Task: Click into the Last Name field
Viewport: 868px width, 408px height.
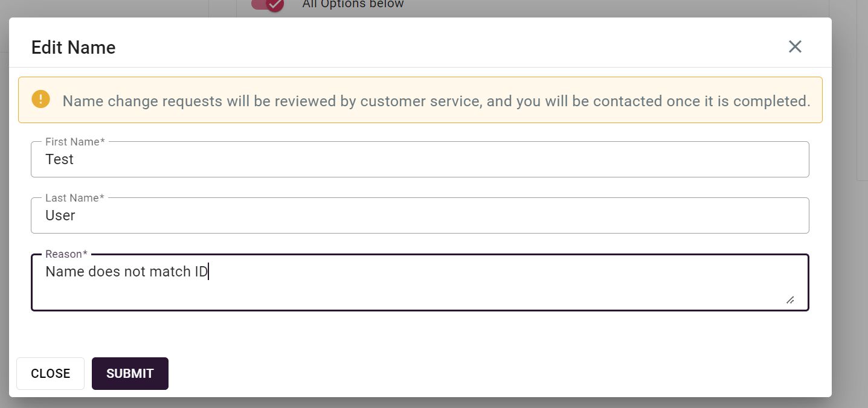Action: pyautogui.click(x=420, y=215)
